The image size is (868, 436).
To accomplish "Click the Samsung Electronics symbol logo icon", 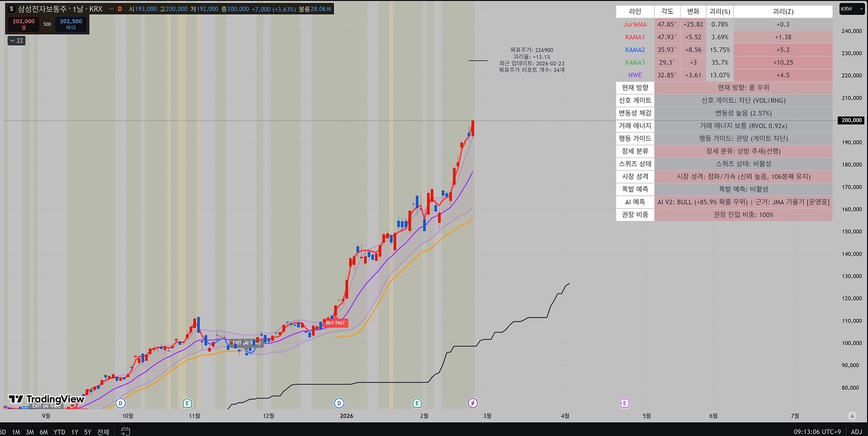I will [11, 9].
